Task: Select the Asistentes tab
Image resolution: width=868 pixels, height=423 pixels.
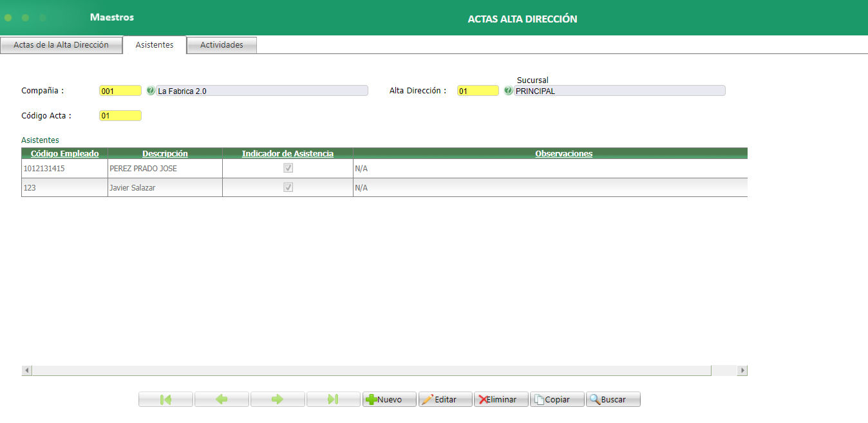Action: coord(155,45)
